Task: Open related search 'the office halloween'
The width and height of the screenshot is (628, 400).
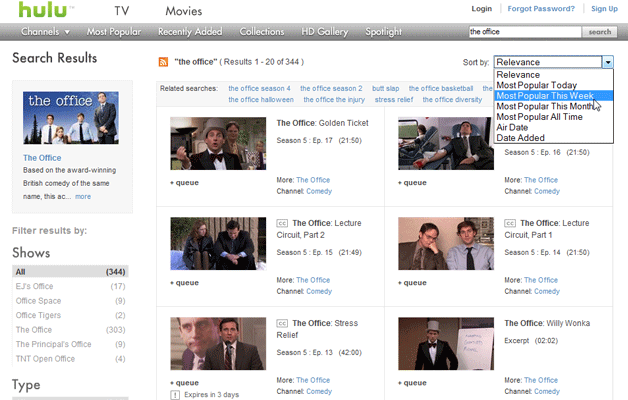Action: point(261,100)
